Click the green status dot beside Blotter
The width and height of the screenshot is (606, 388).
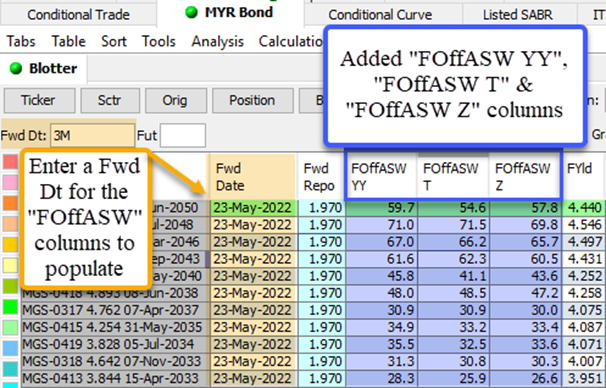[16, 68]
